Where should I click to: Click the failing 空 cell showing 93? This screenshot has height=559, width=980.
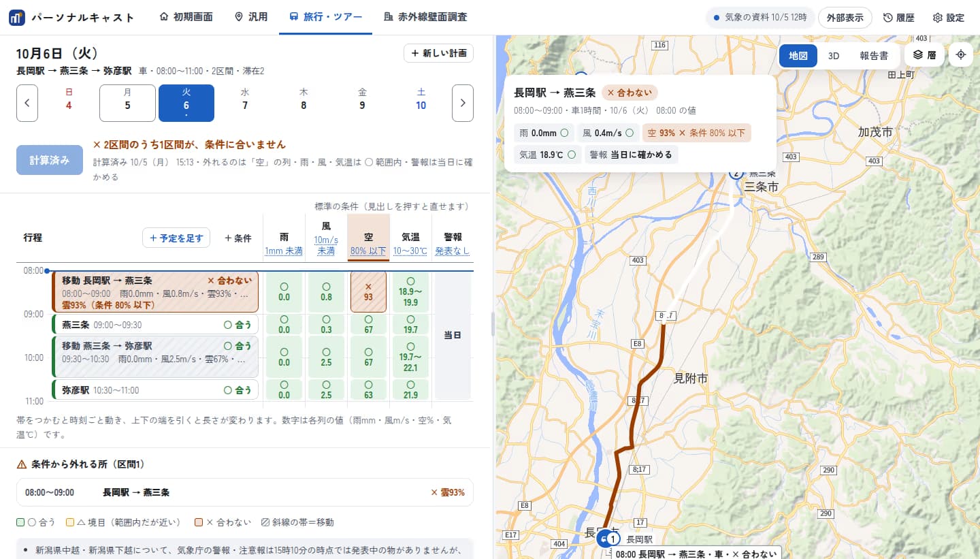coord(368,291)
